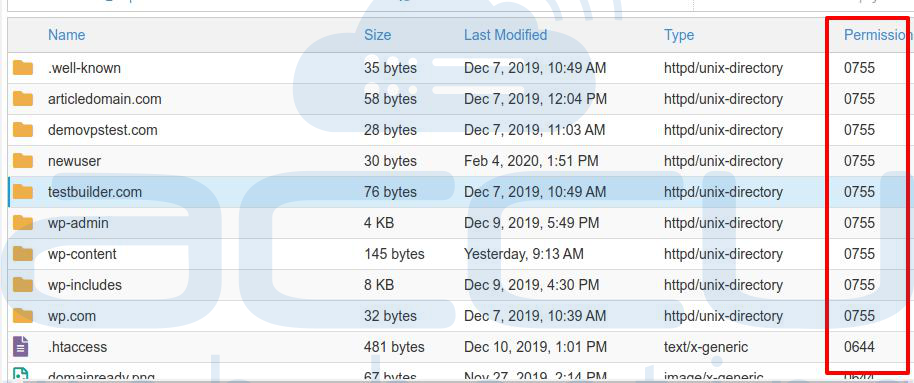Click the 76 bytes size cell
914x383 pixels.
click(x=391, y=192)
